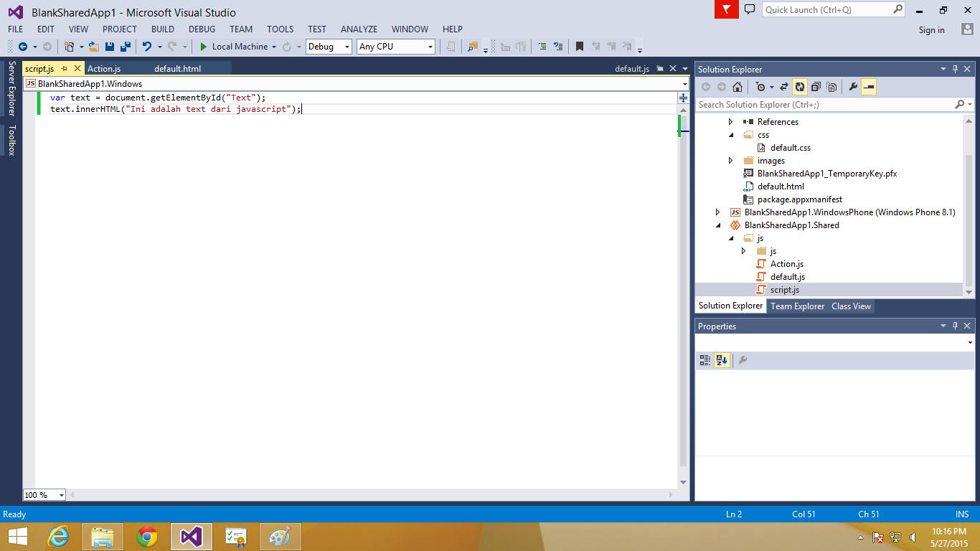Viewport: 980px width, 551px height.
Task: Open the DEBUG menu
Action: (x=202, y=29)
